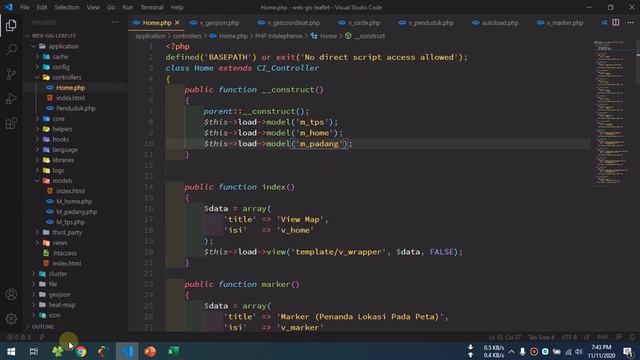The height and width of the screenshot is (360, 640).
Task: Expand the views folder
Action: pos(60,243)
